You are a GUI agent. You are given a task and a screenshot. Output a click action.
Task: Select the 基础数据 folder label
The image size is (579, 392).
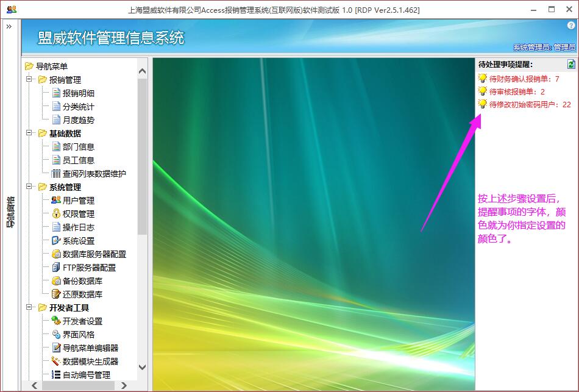point(65,134)
